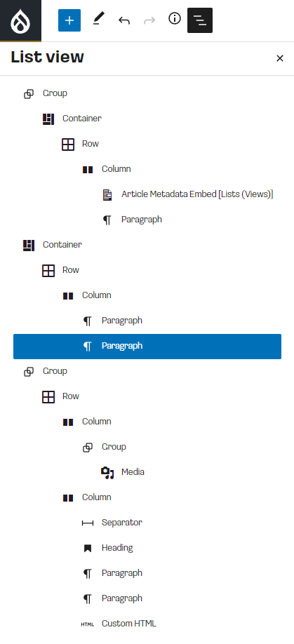Close the List view panel
Image resolution: width=294 pixels, height=644 pixels.
pos(280,58)
